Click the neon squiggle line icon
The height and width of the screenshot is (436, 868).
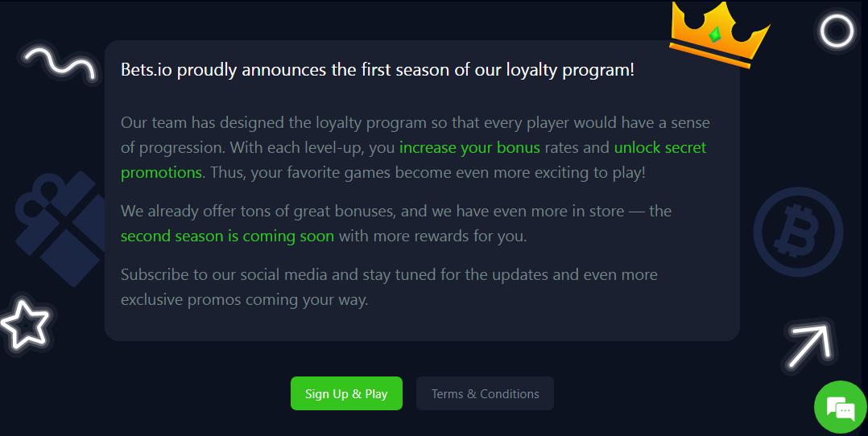coord(60,63)
